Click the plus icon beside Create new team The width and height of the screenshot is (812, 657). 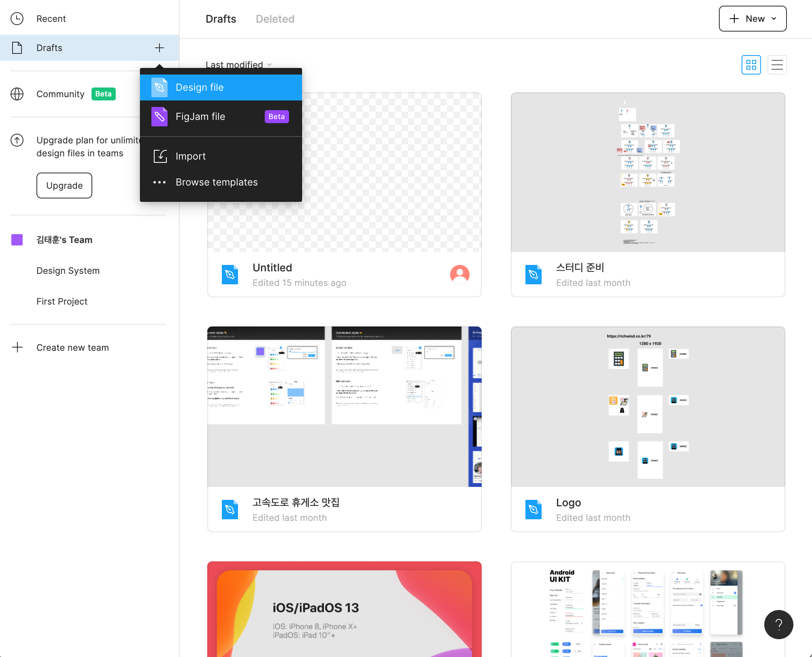coord(17,348)
